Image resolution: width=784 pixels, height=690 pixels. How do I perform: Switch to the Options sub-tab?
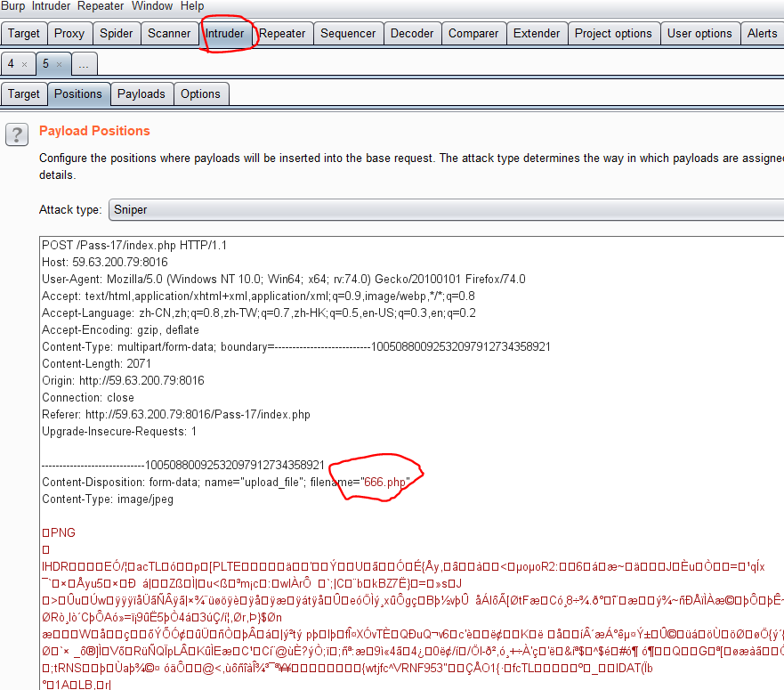pyautogui.click(x=200, y=94)
